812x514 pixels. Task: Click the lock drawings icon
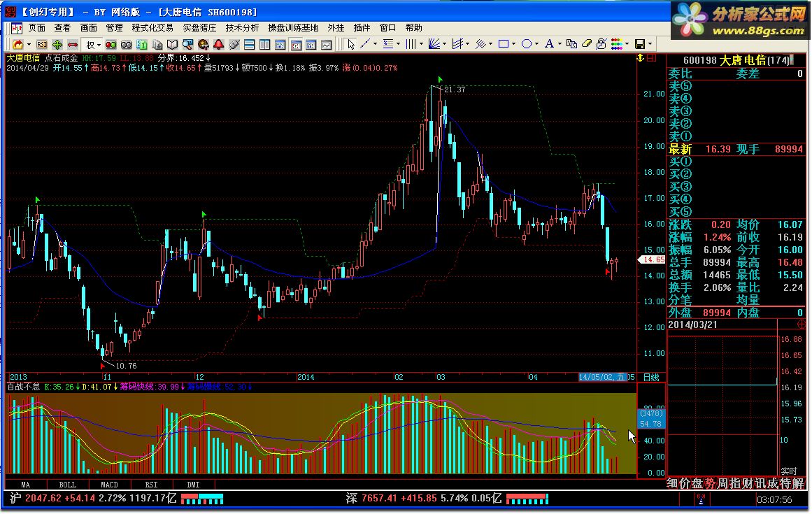[601, 44]
